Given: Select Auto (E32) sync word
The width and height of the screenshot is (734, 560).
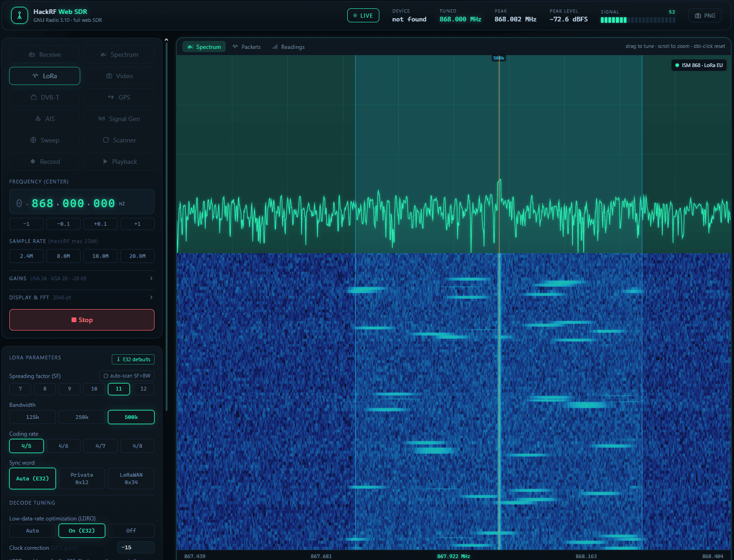Looking at the screenshot, I should click(x=33, y=479).
